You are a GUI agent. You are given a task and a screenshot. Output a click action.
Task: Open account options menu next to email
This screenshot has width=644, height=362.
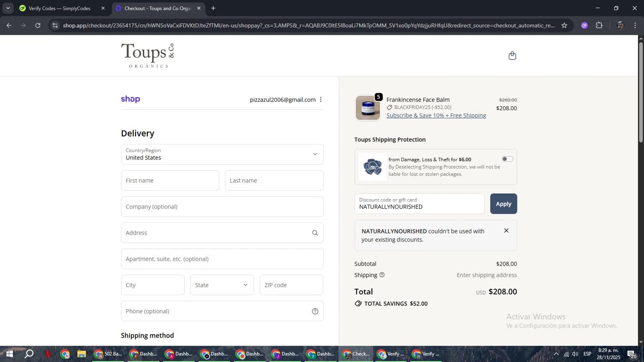(x=321, y=100)
